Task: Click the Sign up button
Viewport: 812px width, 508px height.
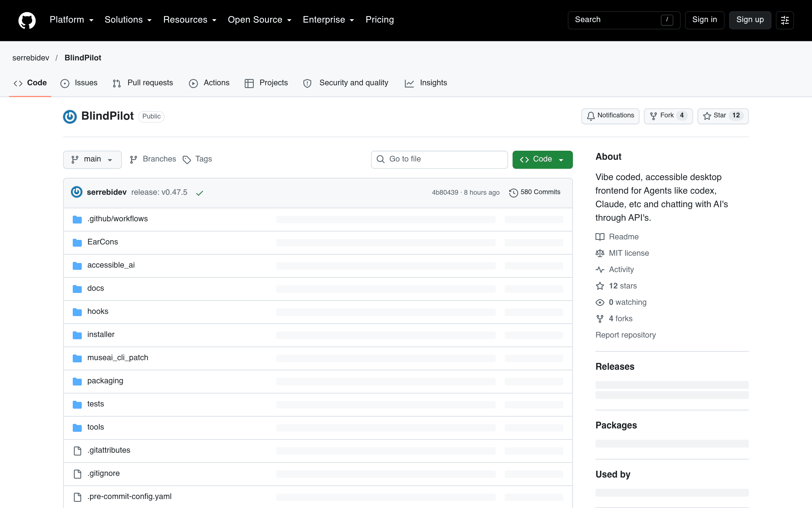Action: pos(750,20)
